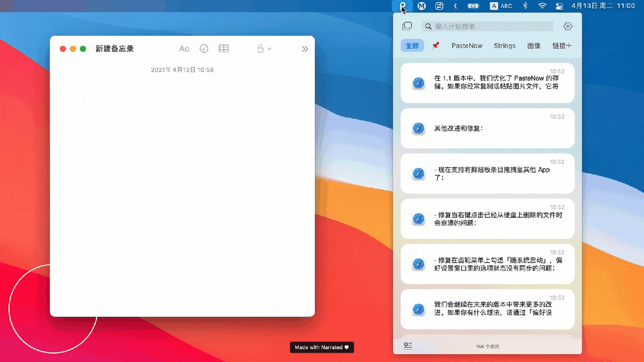This screenshot has width=644, height=362.
Task: Switch the ABC input source
Action: 501,6
